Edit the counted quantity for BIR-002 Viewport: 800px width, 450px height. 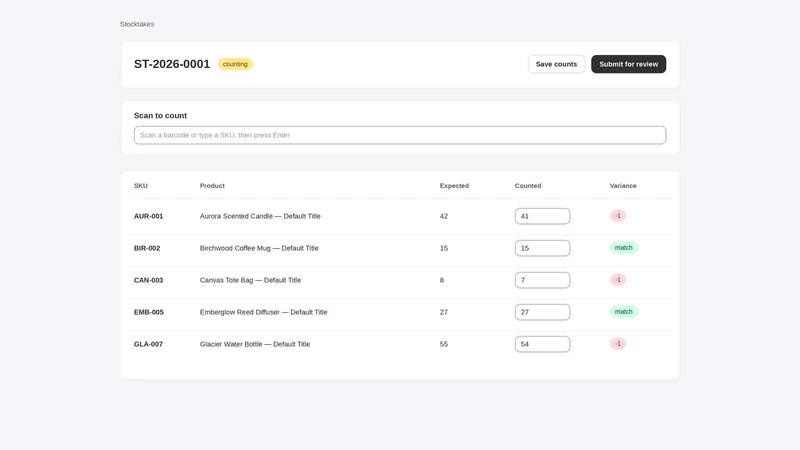(542, 248)
